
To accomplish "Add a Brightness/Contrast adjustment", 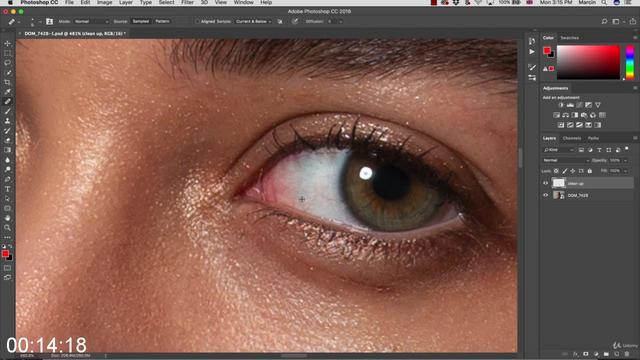I will click(561, 105).
